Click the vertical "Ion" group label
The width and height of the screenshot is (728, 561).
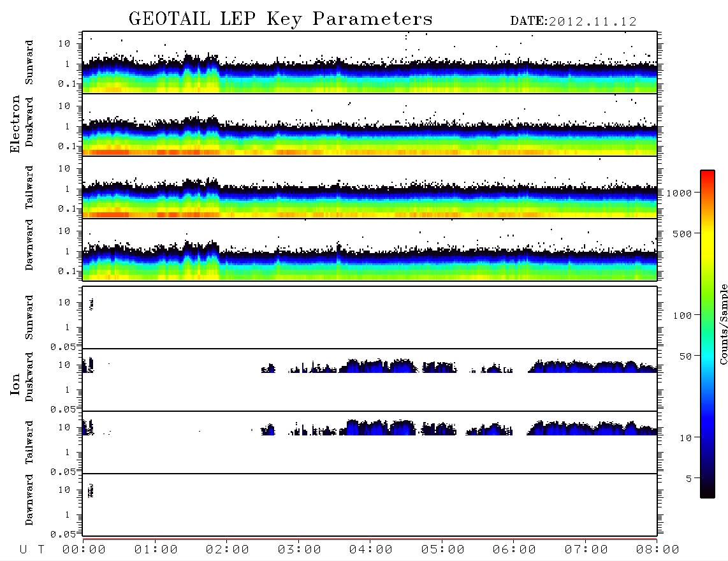(15, 384)
